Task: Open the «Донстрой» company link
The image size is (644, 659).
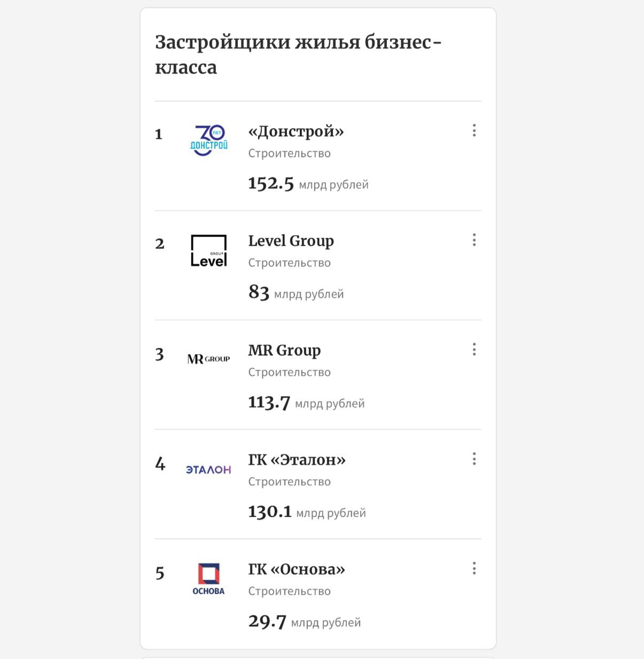Action: (296, 131)
